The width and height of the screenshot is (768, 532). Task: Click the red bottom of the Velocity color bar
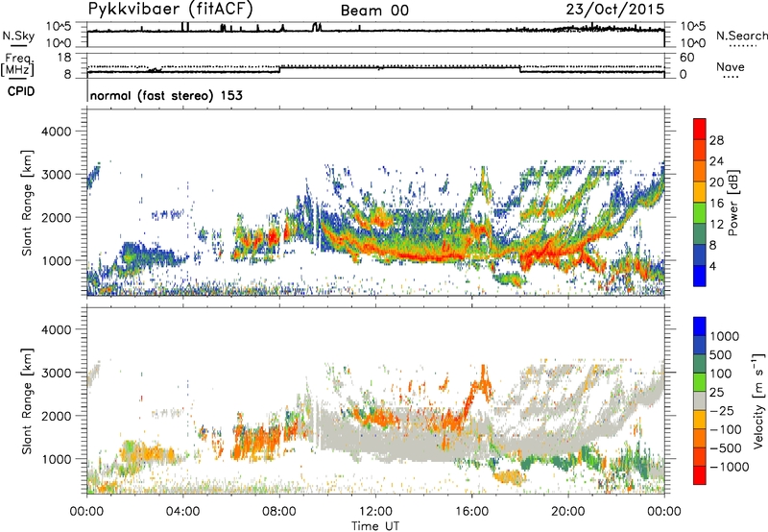(700, 475)
